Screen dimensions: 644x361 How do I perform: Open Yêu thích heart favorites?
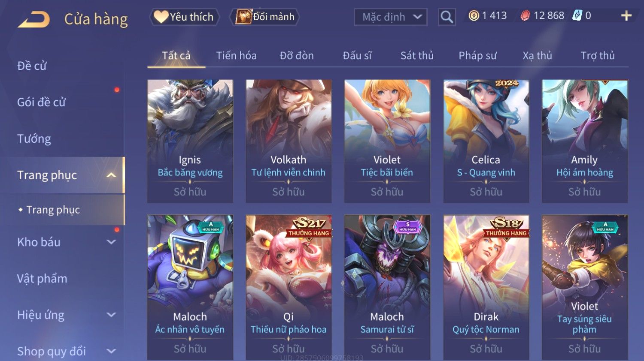point(185,17)
